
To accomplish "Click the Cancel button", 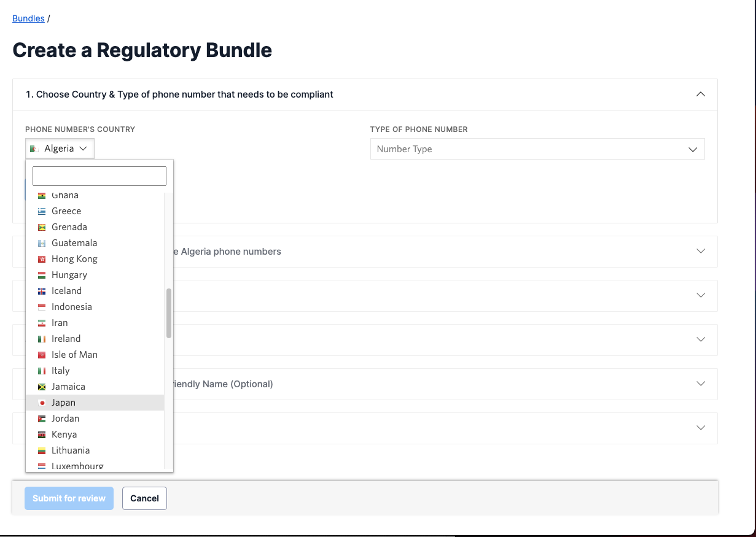I will (x=144, y=498).
